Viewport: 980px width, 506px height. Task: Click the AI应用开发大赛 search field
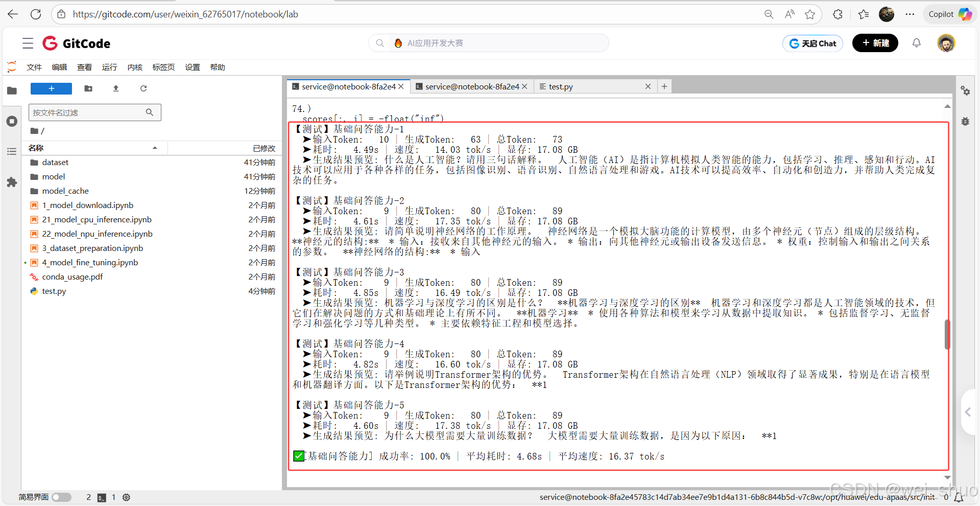coord(489,43)
